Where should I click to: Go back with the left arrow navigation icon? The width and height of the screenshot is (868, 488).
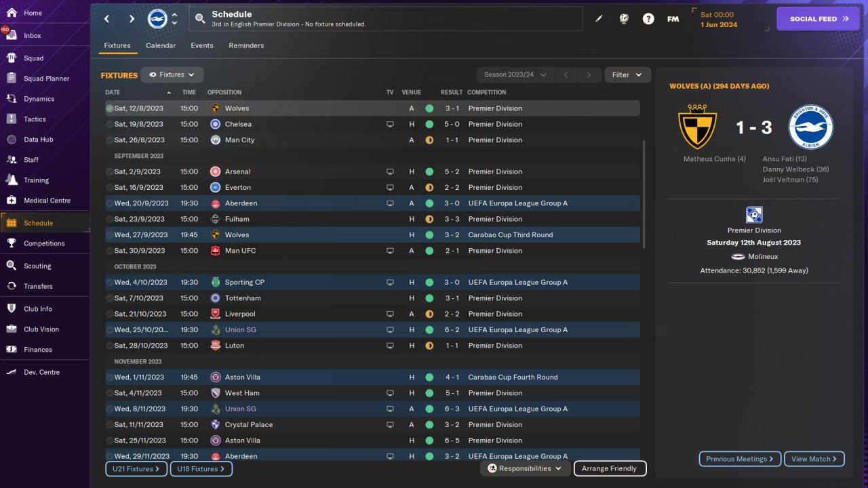tap(106, 19)
